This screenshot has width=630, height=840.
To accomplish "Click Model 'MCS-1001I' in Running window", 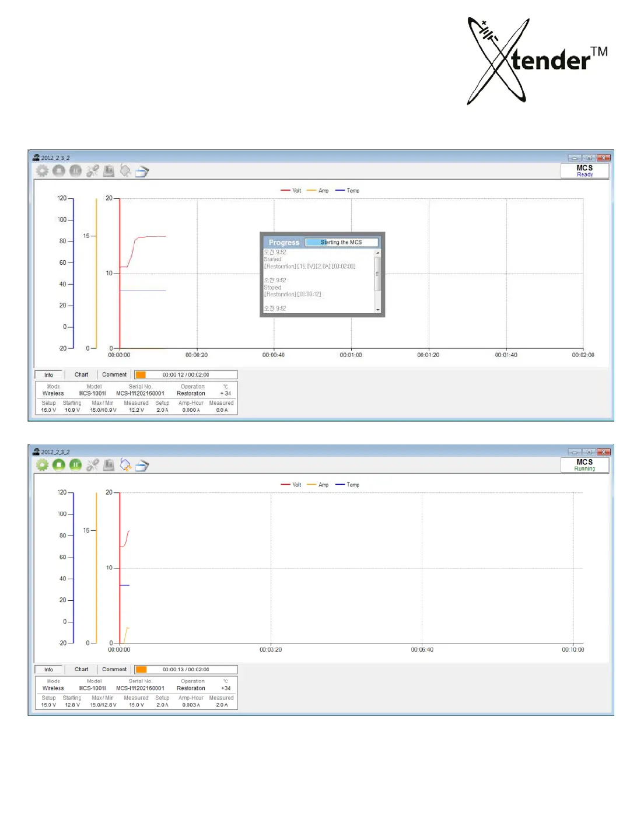I will click(93, 688).
